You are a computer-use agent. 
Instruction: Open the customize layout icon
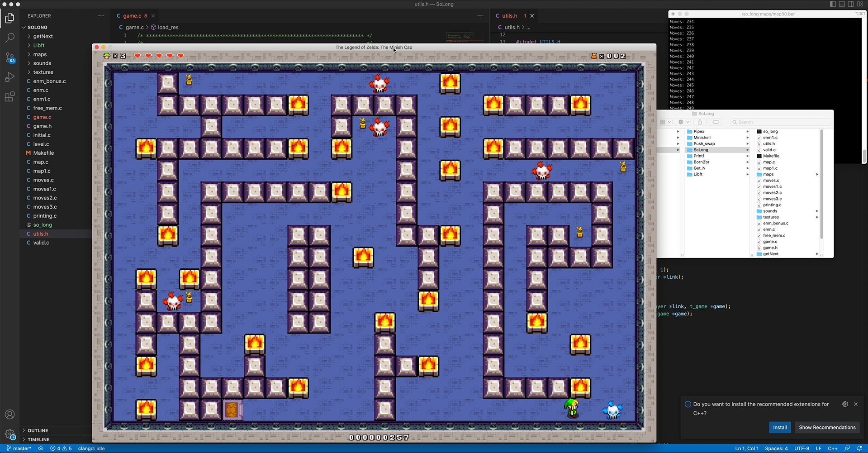pos(860,4)
